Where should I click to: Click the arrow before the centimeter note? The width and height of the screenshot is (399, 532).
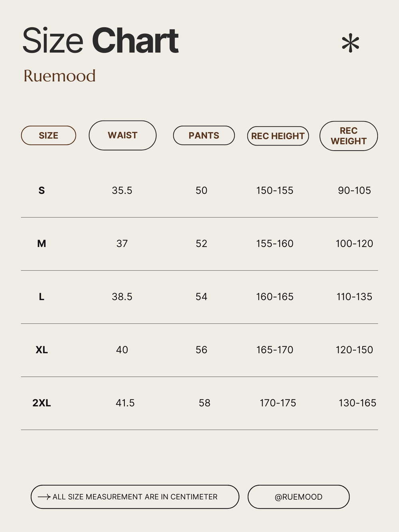44,497
